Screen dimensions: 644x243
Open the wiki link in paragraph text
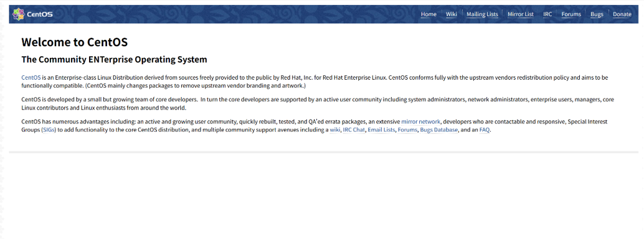click(x=334, y=130)
